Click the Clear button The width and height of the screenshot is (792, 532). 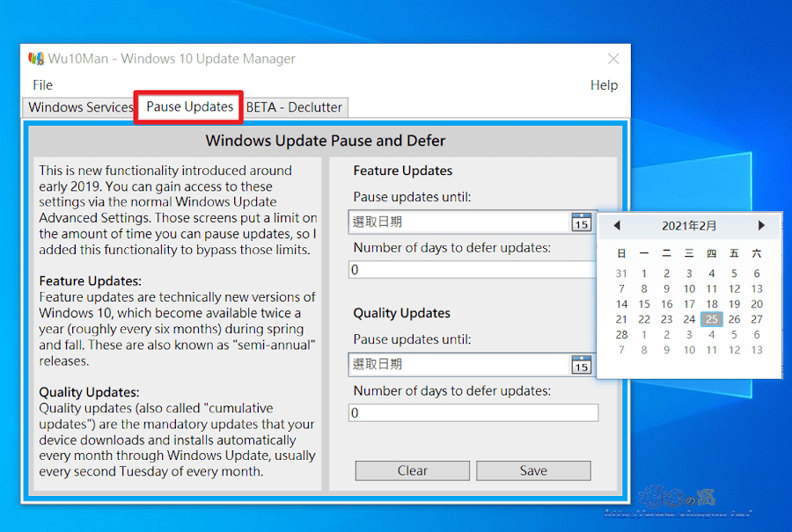412,470
